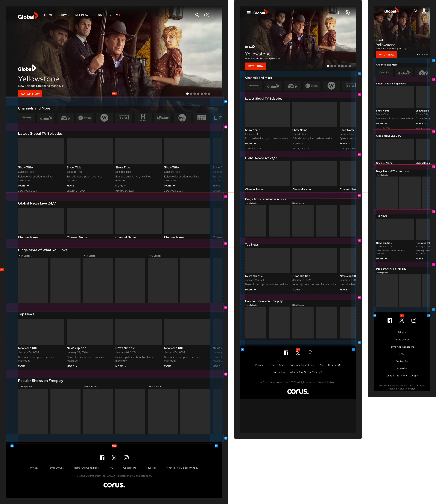Click WATCH NOW in the tablet hero banner
Screen dimensions: 436x504
click(x=255, y=66)
